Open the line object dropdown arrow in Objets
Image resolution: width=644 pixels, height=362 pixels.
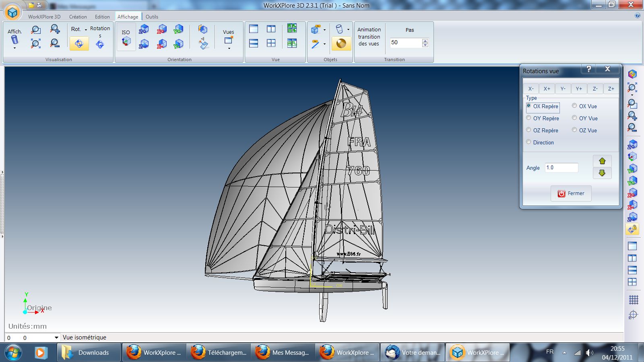pyautogui.click(x=324, y=44)
